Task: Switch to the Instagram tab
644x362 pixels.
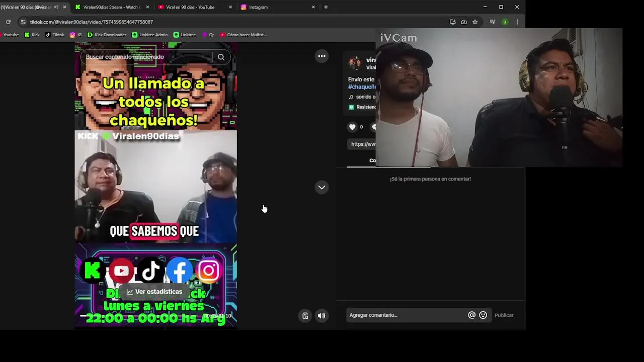Action: pyautogui.click(x=258, y=7)
